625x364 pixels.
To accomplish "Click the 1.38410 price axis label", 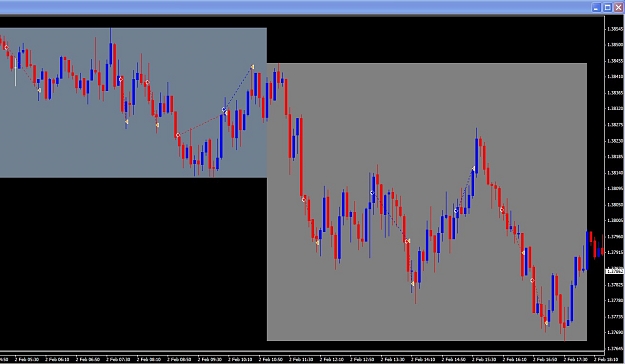I will click(x=615, y=77).
